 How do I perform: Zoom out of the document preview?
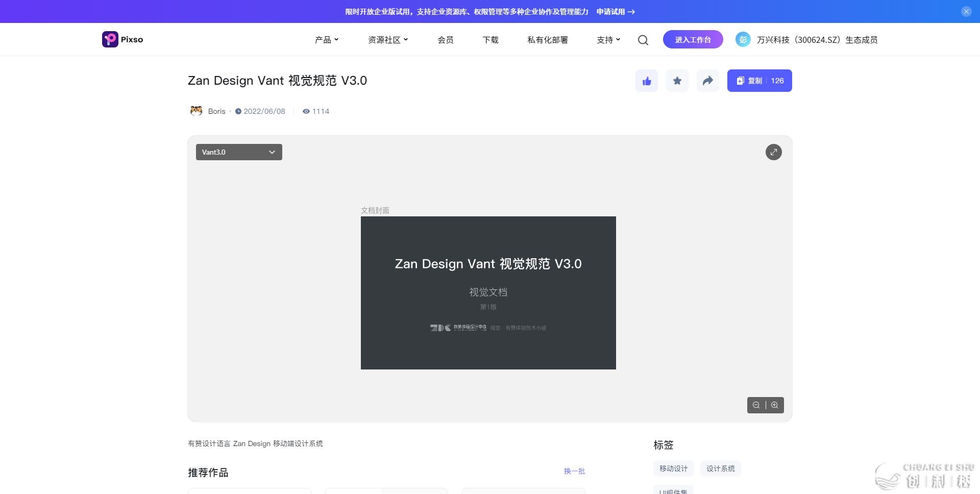[756, 405]
